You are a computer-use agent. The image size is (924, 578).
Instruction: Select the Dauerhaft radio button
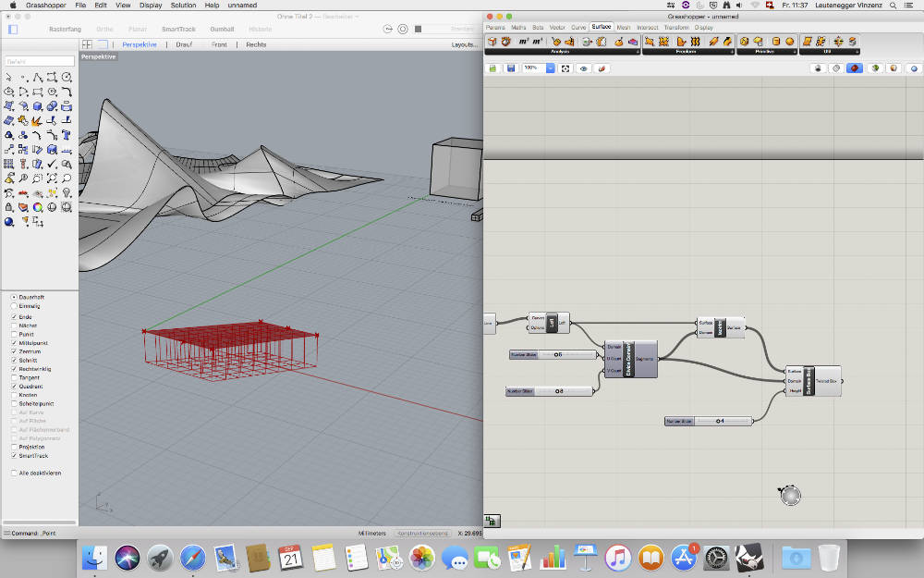pos(14,297)
